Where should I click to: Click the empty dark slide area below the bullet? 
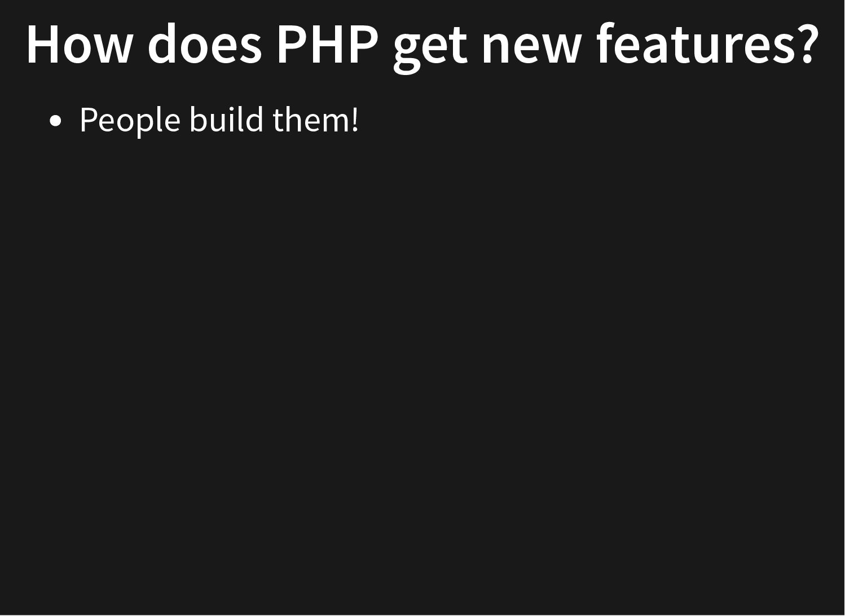click(422, 367)
